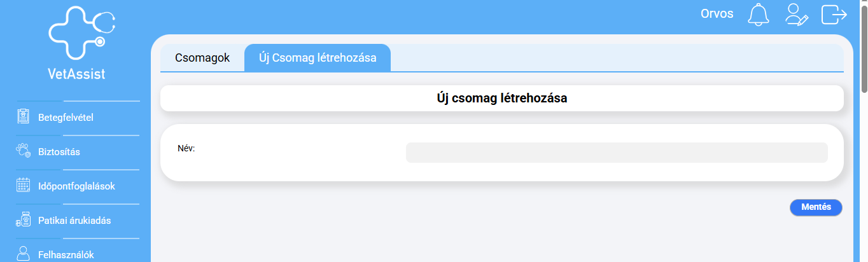Click the Patikai árukiadás medicine icon
Viewport: 868px width, 262px height.
pyautogui.click(x=24, y=221)
